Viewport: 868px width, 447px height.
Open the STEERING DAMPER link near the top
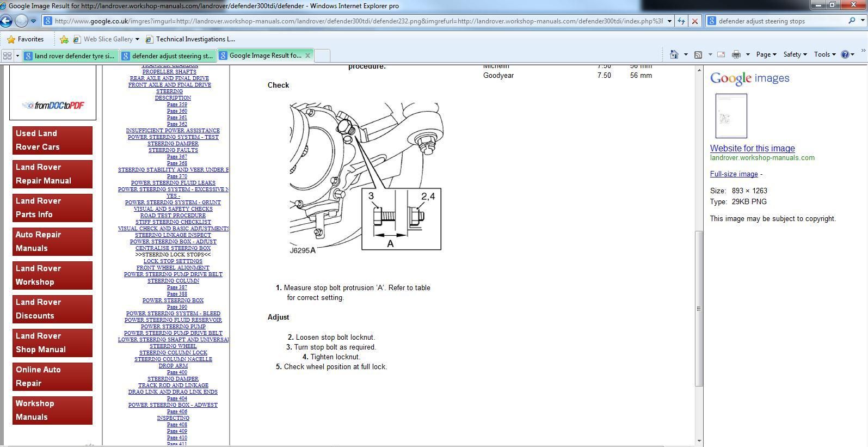point(173,144)
